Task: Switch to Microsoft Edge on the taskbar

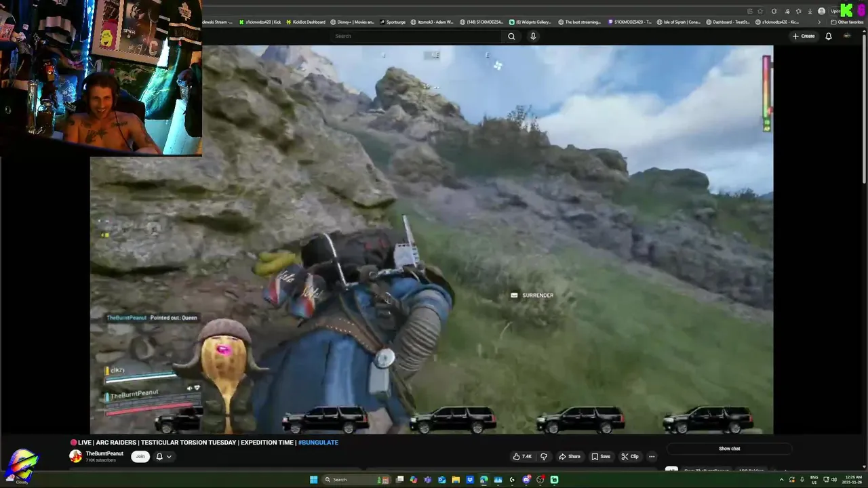Action: [484, 480]
